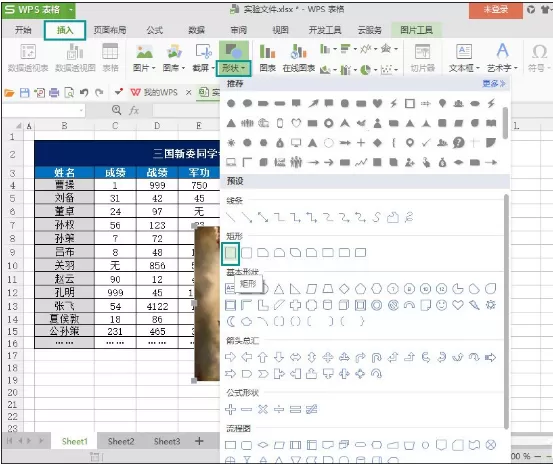553x464 pixels.
Task: Open the 公式 tab
Action: tap(155, 30)
